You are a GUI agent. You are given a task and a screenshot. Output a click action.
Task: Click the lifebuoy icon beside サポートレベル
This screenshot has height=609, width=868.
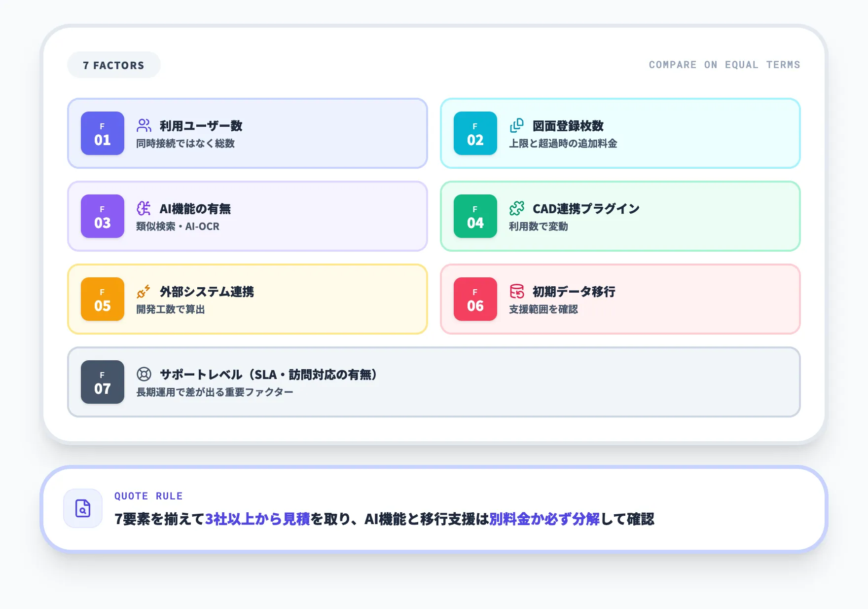144,374
